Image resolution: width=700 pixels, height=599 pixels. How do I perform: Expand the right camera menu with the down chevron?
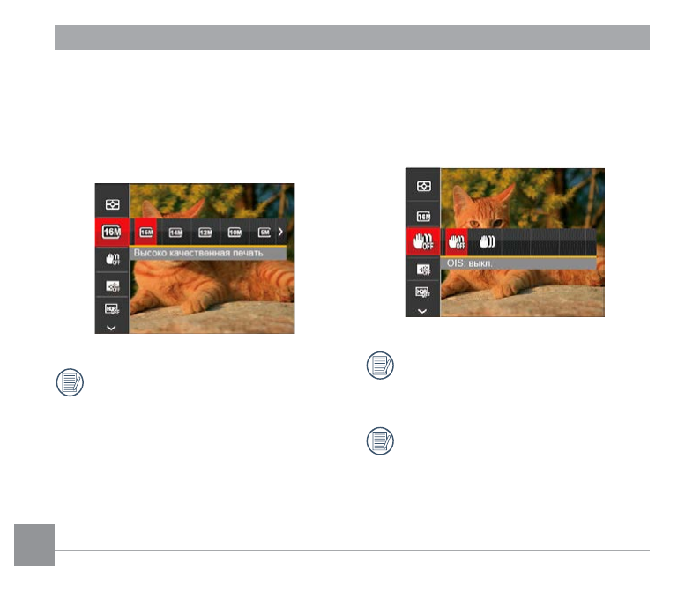coord(422,311)
